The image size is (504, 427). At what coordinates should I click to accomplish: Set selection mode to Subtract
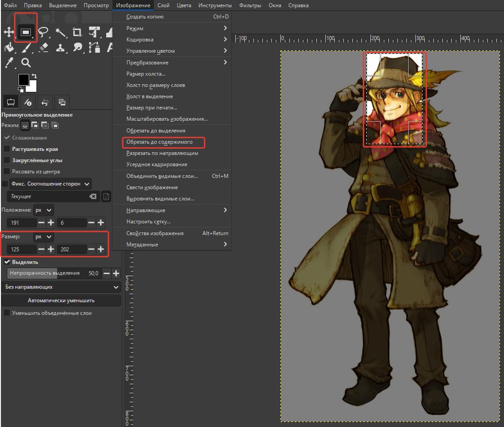pos(45,125)
